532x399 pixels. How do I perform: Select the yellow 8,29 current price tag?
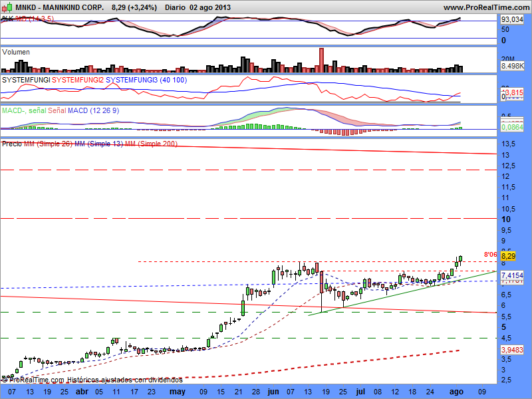click(508, 256)
